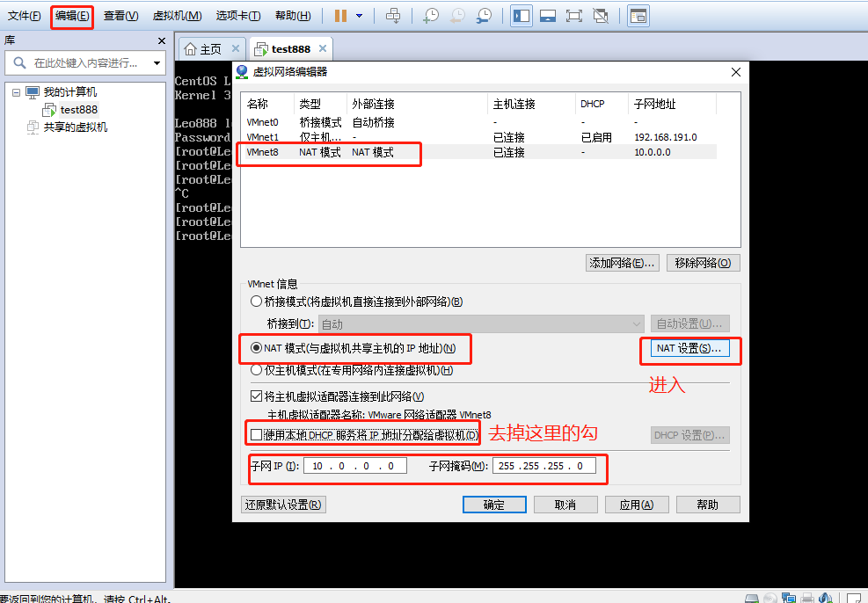Click the sound card status bar icon

826,598
